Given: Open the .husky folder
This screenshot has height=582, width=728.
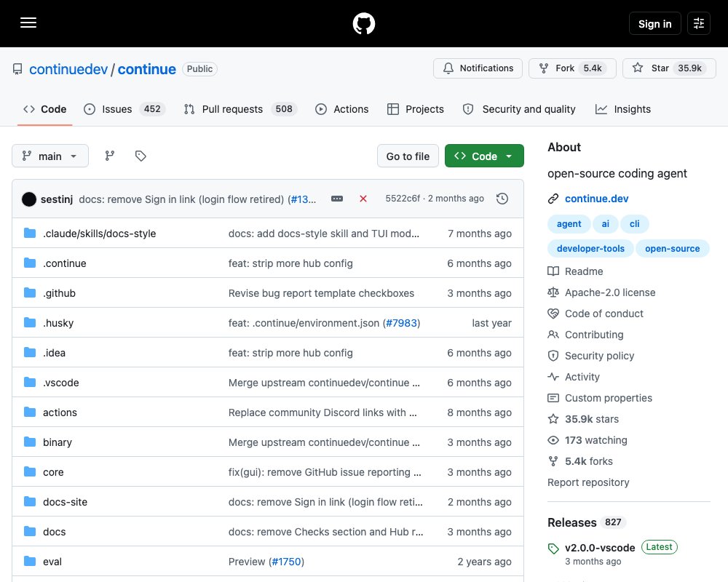Looking at the screenshot, I should tap(58, 323).
